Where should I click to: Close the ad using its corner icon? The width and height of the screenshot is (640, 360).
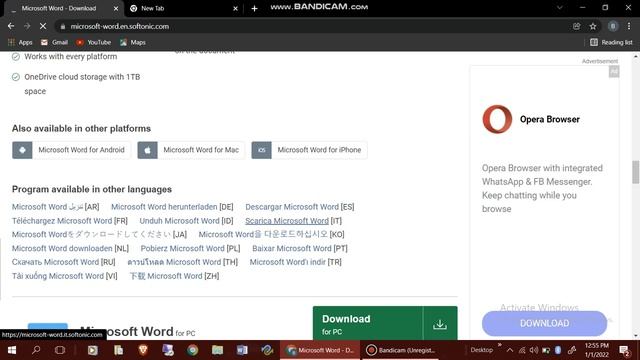(614, 72)
